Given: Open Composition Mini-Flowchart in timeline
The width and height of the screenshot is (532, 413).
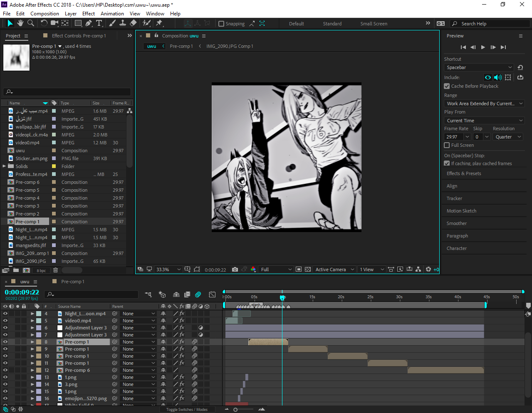Looking at the screenshot, I should [148, 294].
